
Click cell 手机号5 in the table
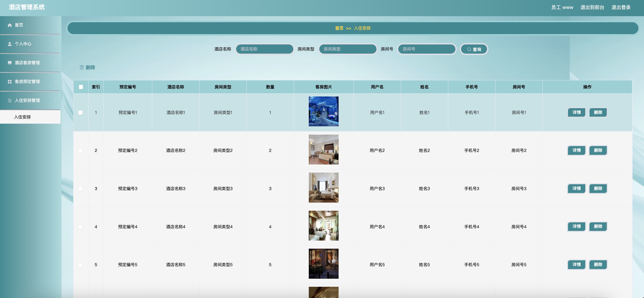coord(472,265)
